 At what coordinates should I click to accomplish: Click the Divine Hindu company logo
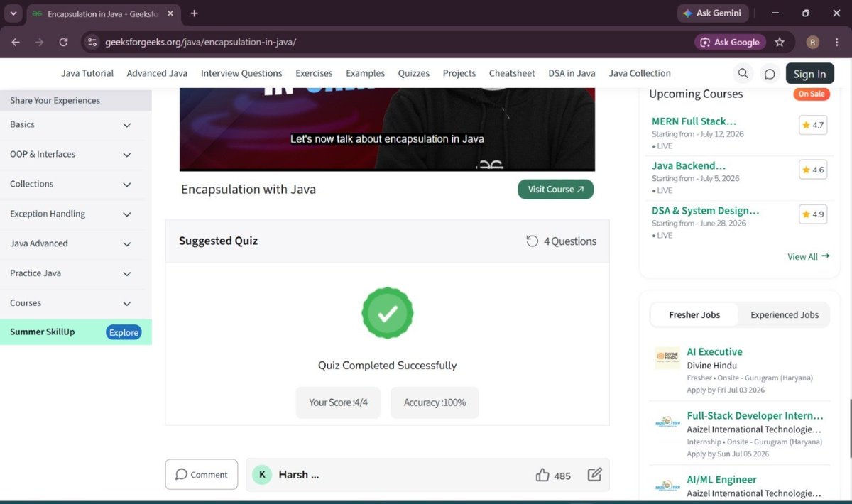click(x=667, y=358)
